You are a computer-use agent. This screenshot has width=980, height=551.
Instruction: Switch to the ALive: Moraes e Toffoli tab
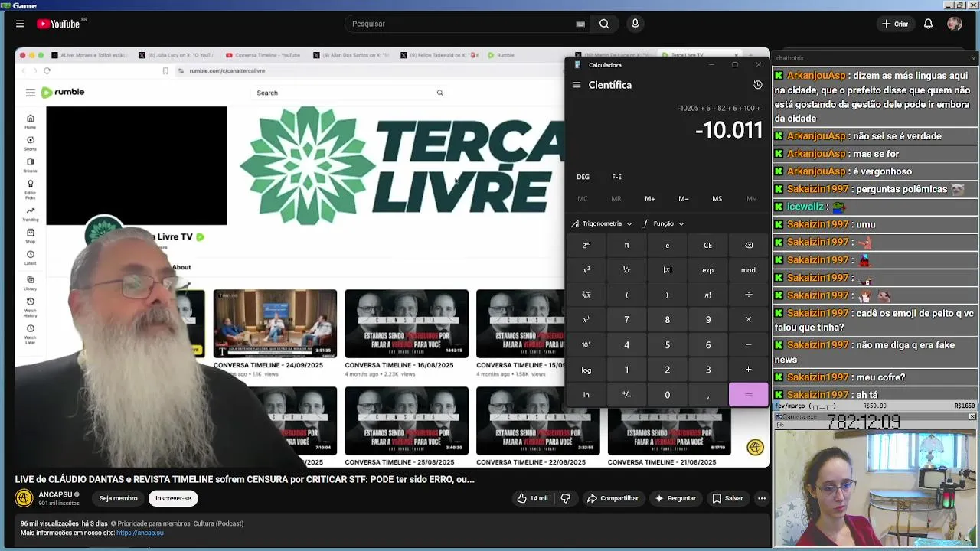click(x=88, y=55)
